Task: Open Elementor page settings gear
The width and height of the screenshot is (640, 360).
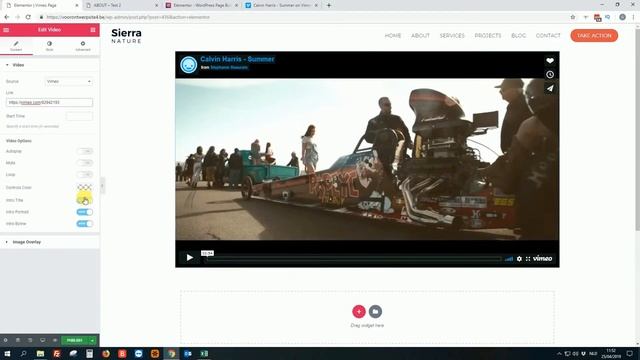Action: (x=6, y=340)
